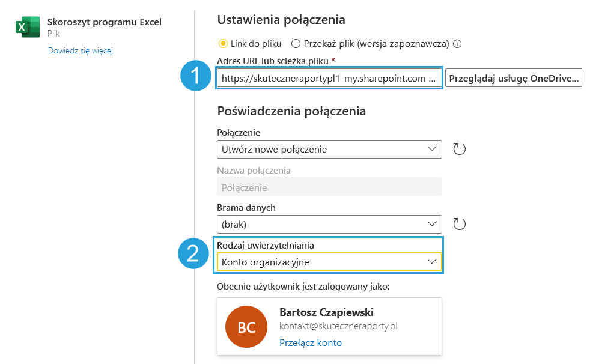Click the info icon next to Przekaż plik
This screenshot has width=593, height=364.
coord(457,44)
